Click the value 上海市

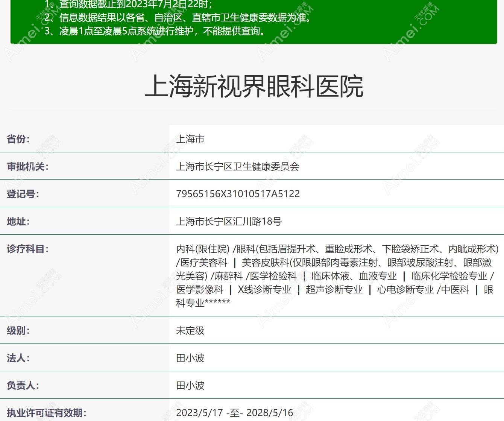190,139
